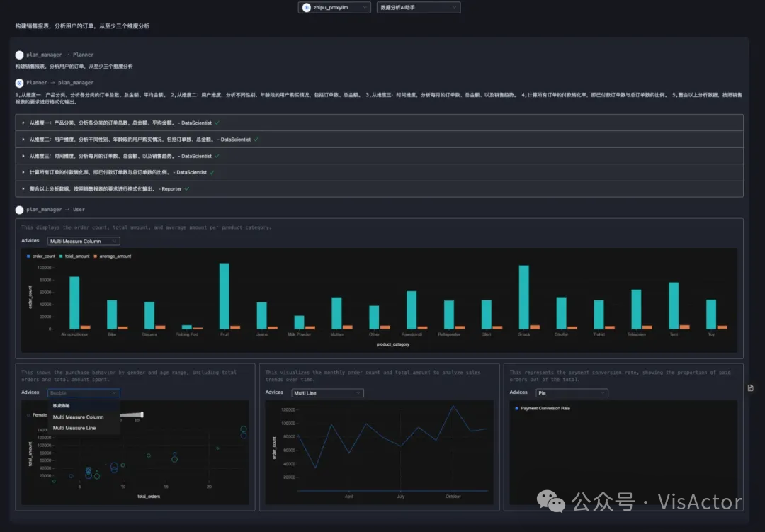Choose Multi Measure Line option
Viewport: 765px width, 532px height.
point(74,428)
